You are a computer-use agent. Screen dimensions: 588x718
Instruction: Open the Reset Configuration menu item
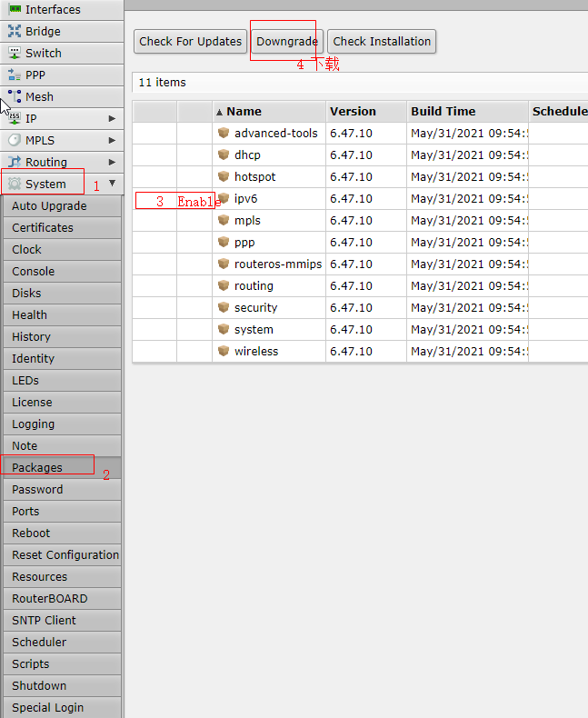65,554
